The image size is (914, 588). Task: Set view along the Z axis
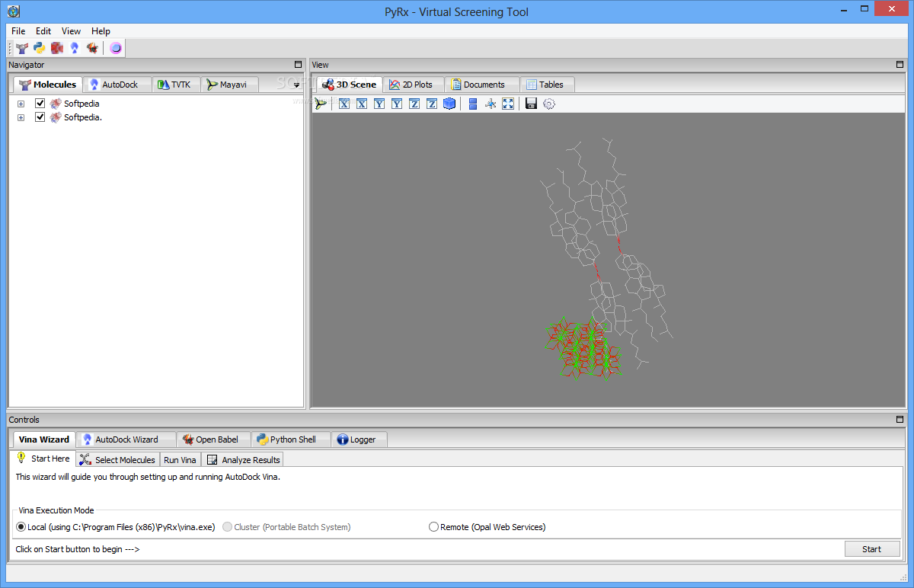414,104
